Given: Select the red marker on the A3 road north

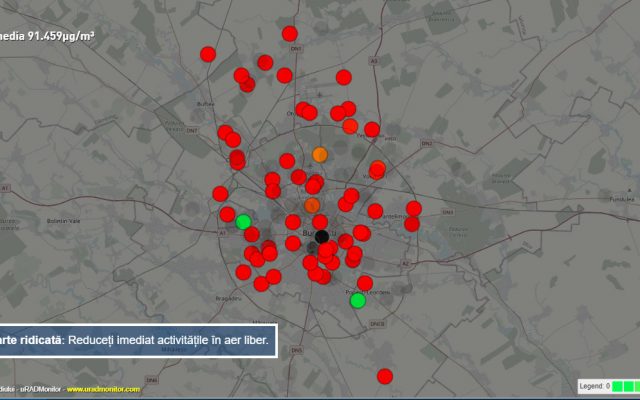Looking at the screenshot, I should [344, 77].
